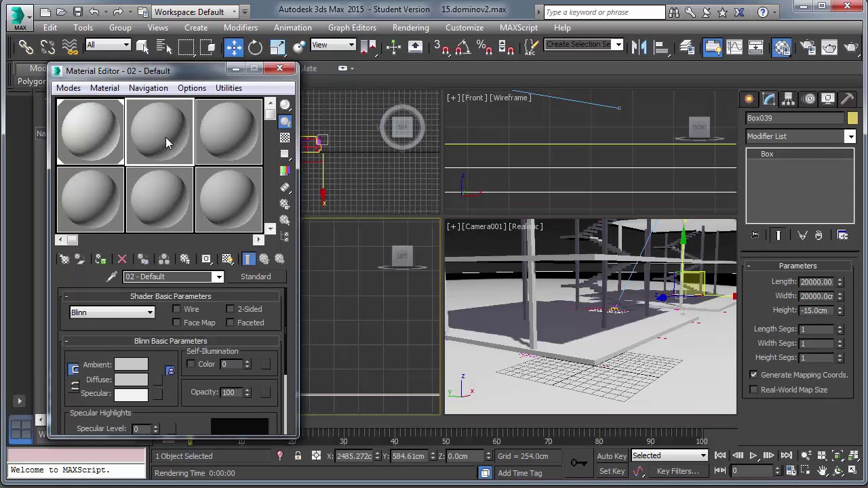Image resolution: width=868 pixels, height=488 pixels.
Task: Open the 02 - Default material name dropdown
Action: point(173,277)
